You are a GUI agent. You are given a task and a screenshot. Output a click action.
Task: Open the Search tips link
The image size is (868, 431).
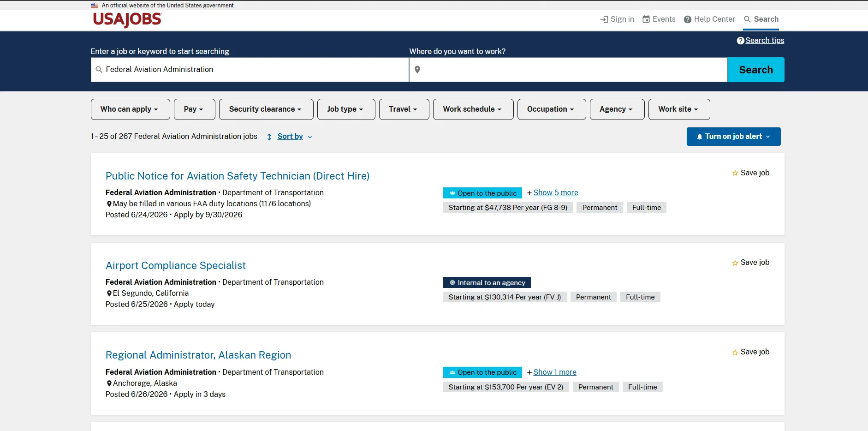[765, 41]
